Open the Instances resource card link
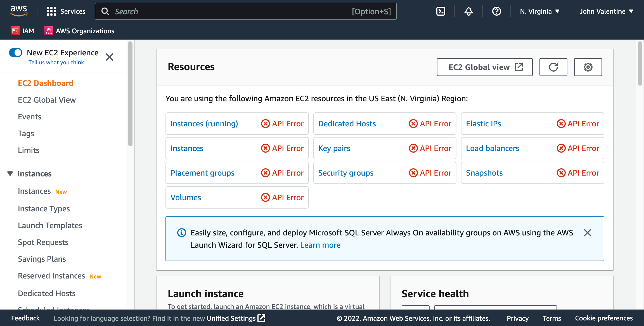Viewport: 644px width, 326px height. pyautogui.click(x=187, y=148)
